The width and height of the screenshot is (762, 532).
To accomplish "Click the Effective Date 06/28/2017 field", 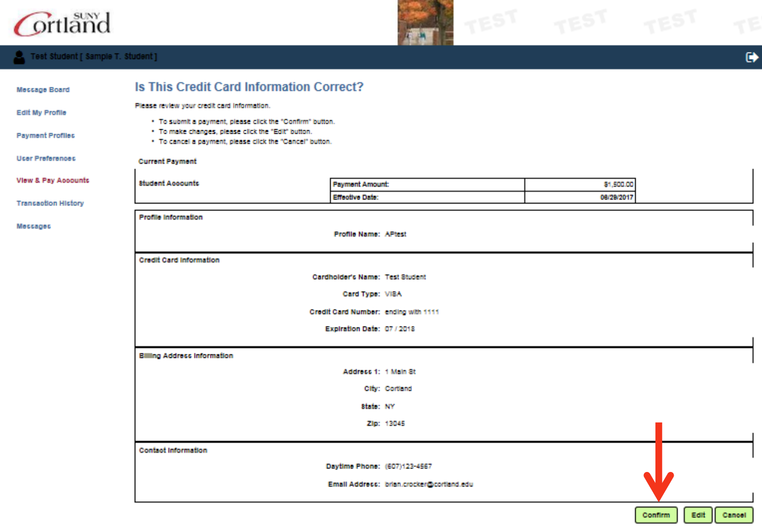I will (617, 197).
